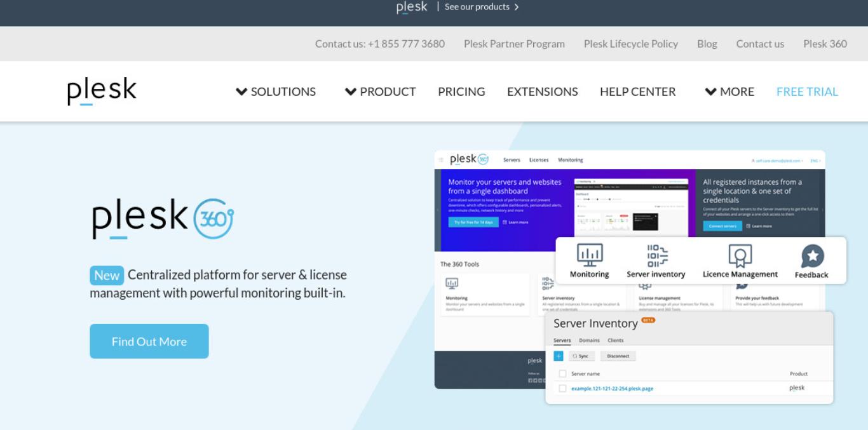Open the ENG language selector in preview
The height and width of the screenshot is (430, 868).
[x=815, y=161]
